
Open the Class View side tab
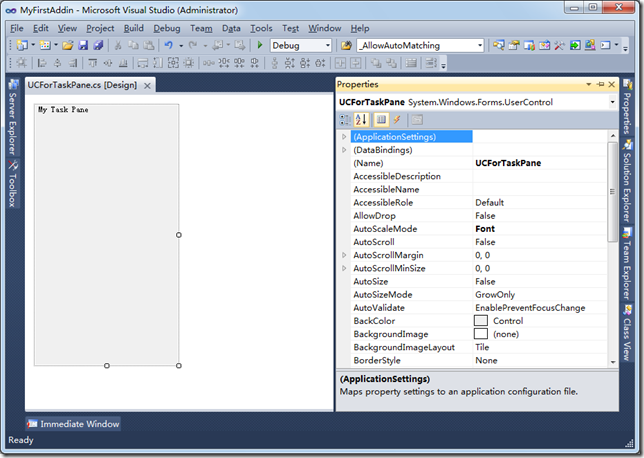[627, 333]
